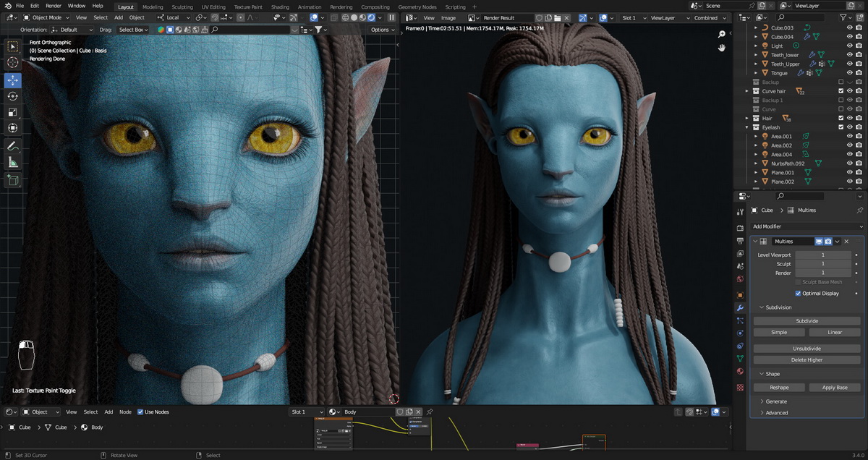Image resolution: width=868 pixels, height=460 pixels.
Task: Hide Cube.003 in outliner viewport
Action: click(x=850, y=27)
